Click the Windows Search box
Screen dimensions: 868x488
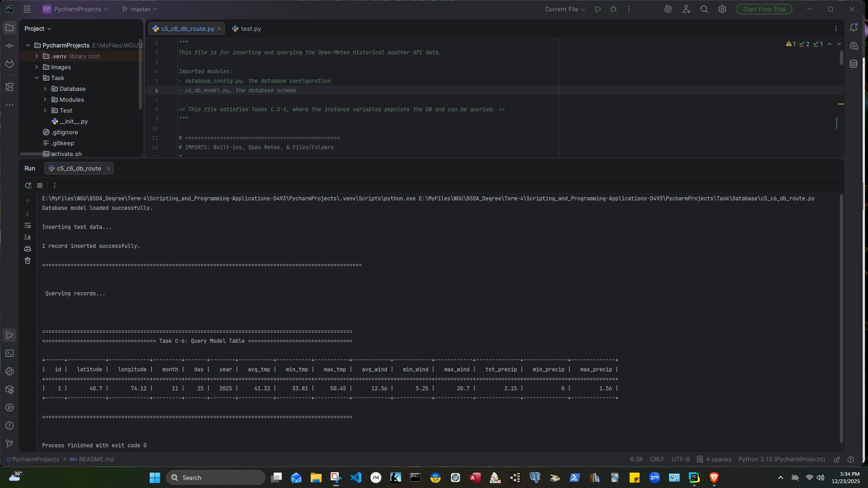[216, 478]
